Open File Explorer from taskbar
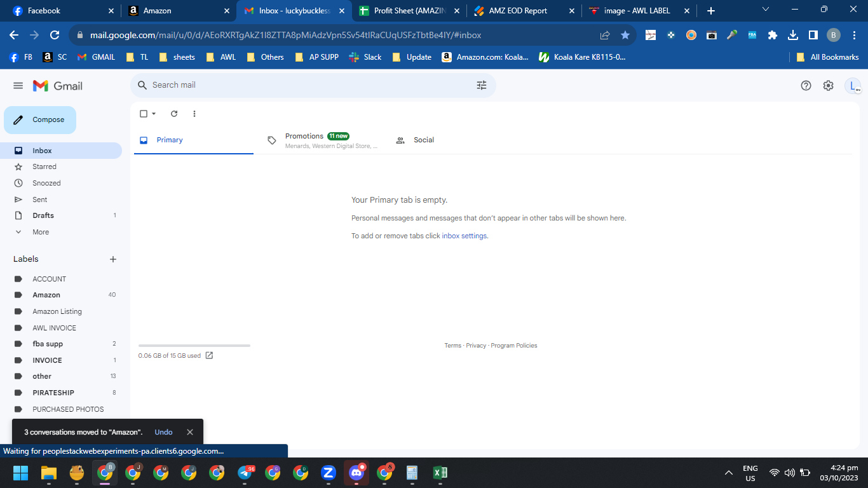This screenshot has width=868, height=488. click(49, 473)
